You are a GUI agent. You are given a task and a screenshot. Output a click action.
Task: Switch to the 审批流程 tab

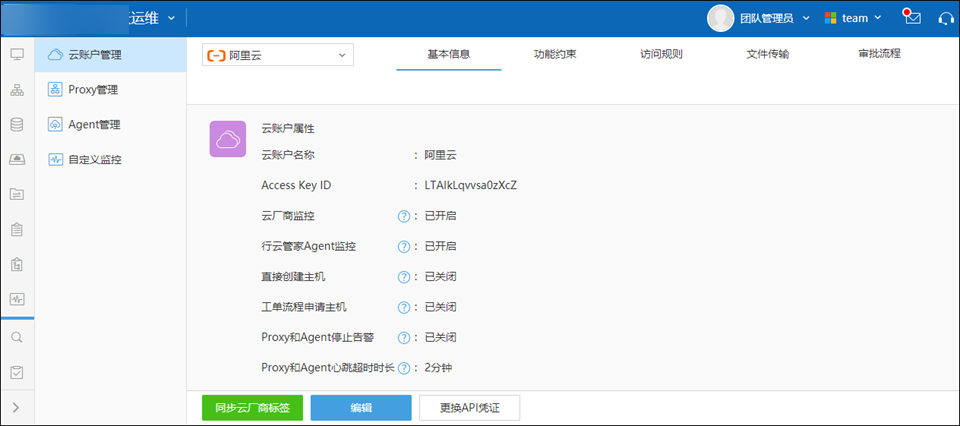880,54
